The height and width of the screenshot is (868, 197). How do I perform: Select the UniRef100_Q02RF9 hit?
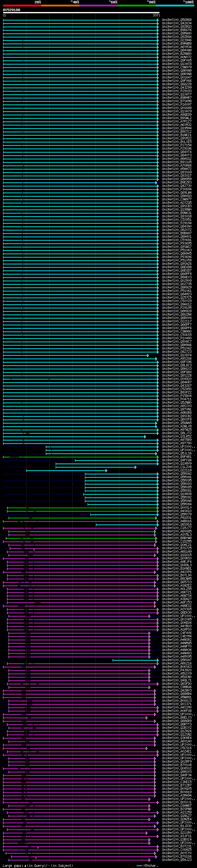point(176,761)
